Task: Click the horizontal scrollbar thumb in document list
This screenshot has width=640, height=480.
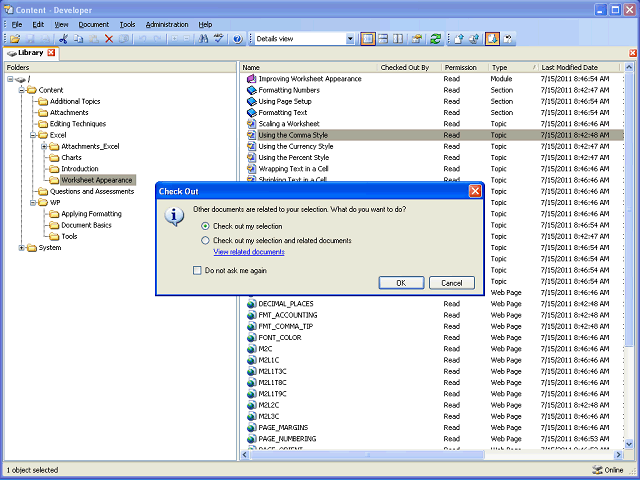Action: [x=367, y=455]
